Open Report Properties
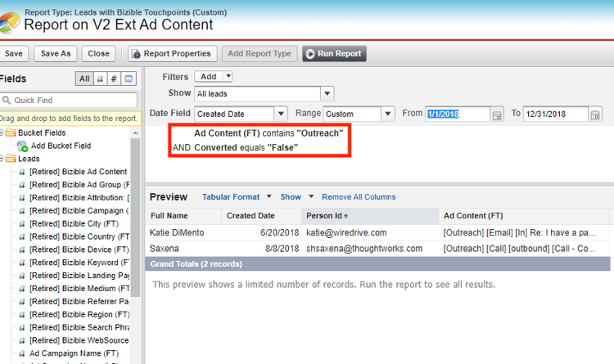Screen dimensions: 614x364 pos(172,54)
